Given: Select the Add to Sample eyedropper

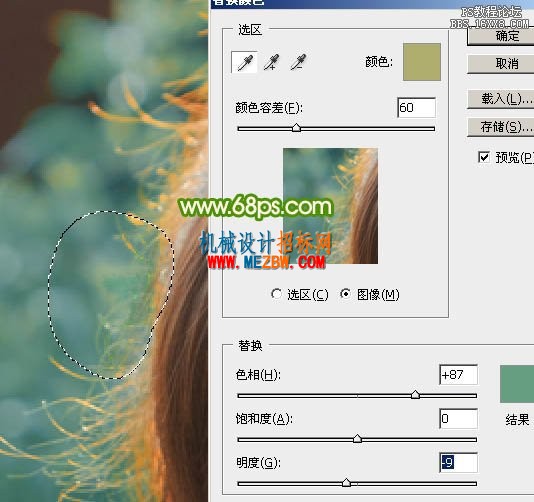Looking at the screenshot, I should point(271,62).
